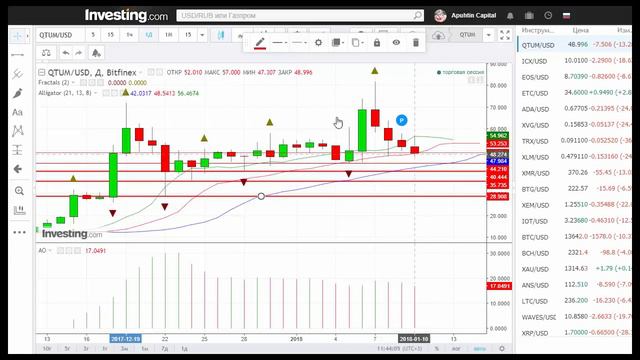Viewport: 640px width, 360px height.
Task: Click the search magnifier icon
Action: tap(417, 16)
